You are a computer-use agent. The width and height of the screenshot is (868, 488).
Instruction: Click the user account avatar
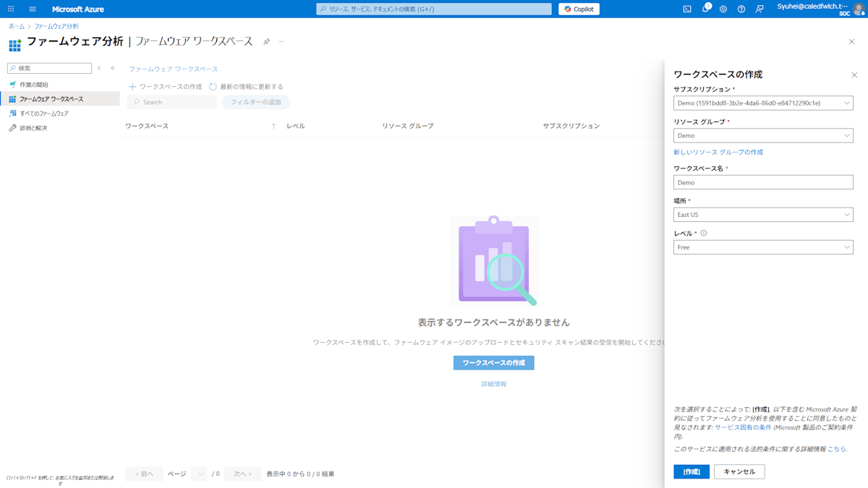pyautogui.click(x=859, y=9)
